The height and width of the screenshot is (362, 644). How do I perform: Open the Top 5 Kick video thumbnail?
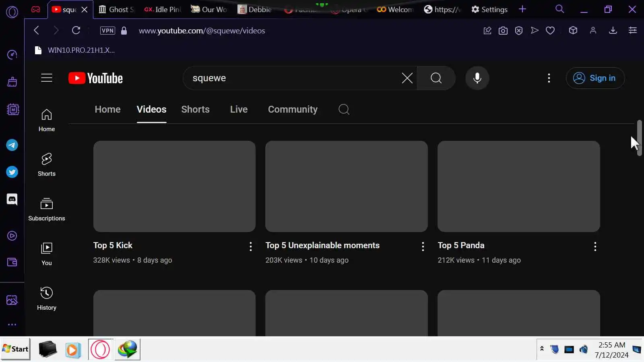(174, 186)
